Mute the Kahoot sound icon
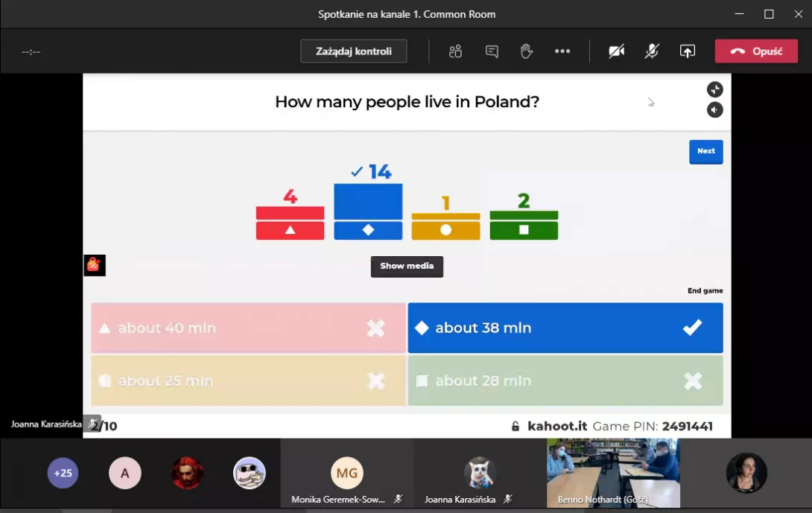Screen dimensions: 812x513 point(714,110)
